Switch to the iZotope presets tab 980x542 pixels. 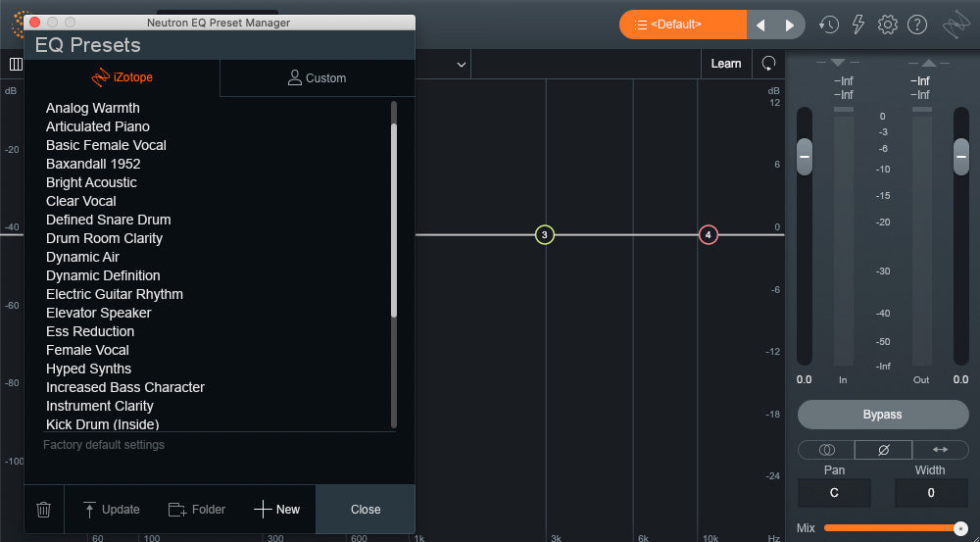(122, 78)
